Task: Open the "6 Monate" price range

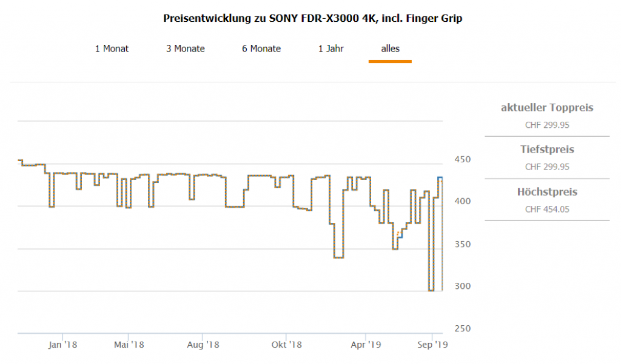Action: 261,48
